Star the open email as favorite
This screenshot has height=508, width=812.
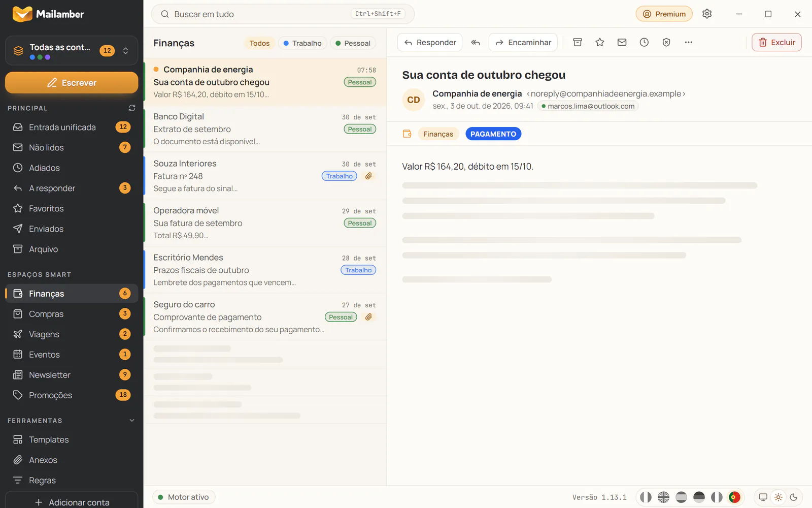pos(600,43)
